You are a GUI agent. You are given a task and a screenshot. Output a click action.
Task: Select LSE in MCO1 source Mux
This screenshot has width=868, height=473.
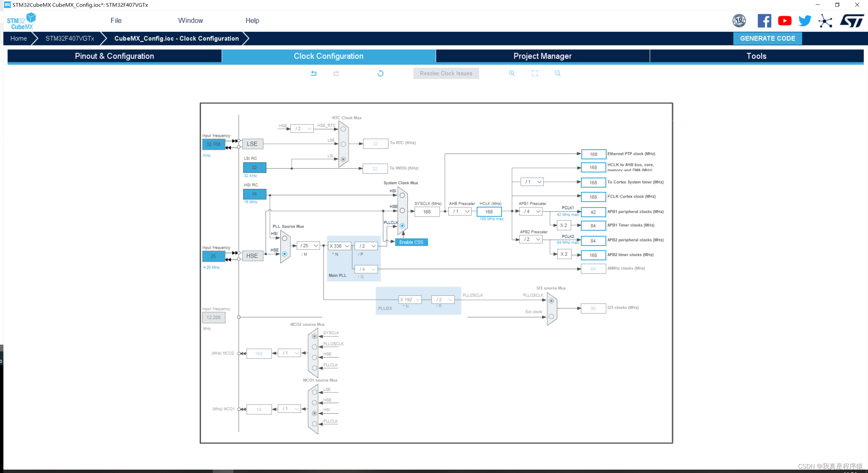point(314,392)
